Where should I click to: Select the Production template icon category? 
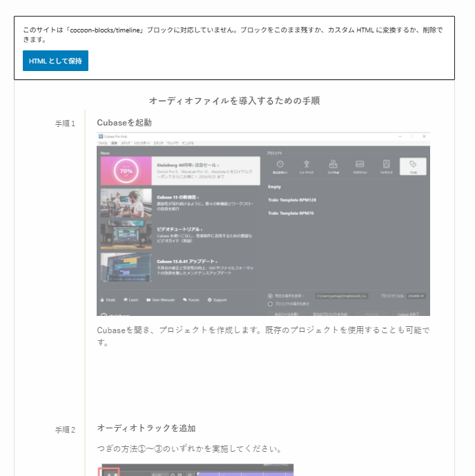coord(360,166)
